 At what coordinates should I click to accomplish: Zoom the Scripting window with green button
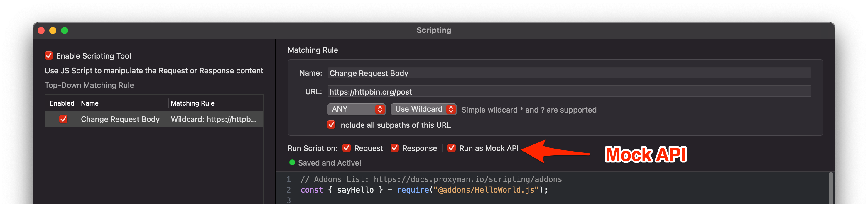(65, 31)
